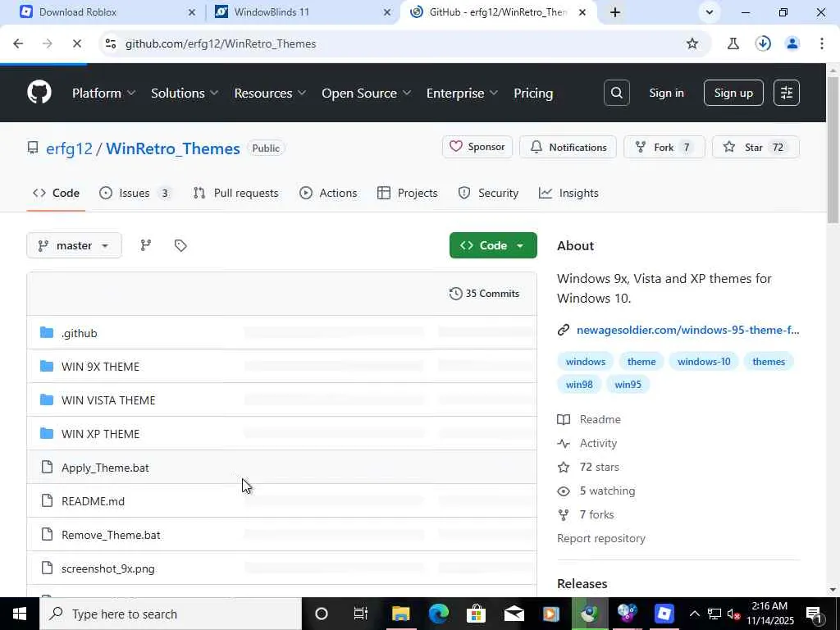The image size is (840, 630).
Task: Click Cortana circle in taskbar
Action: pos(322,614)
